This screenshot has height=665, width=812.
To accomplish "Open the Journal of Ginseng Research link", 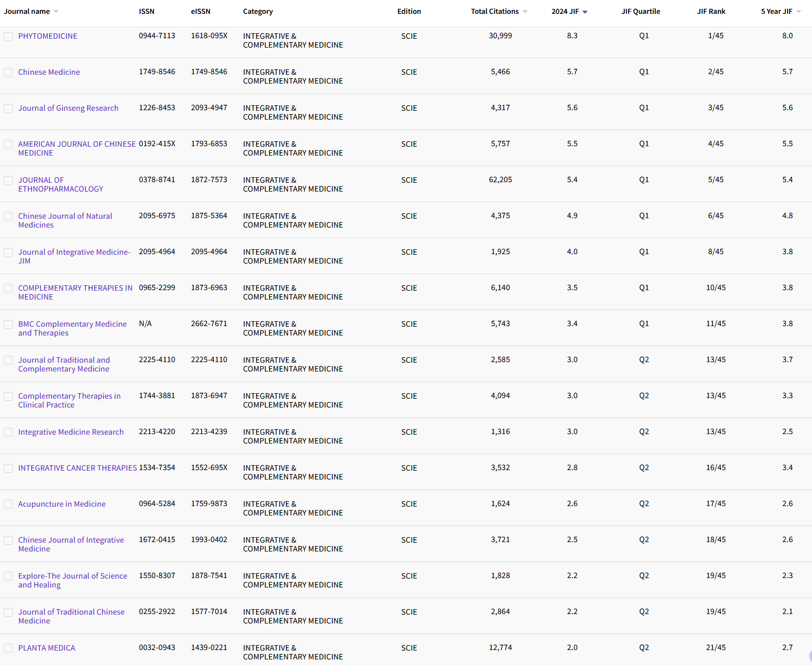I will pyautogui.click(x=68, y=108).
